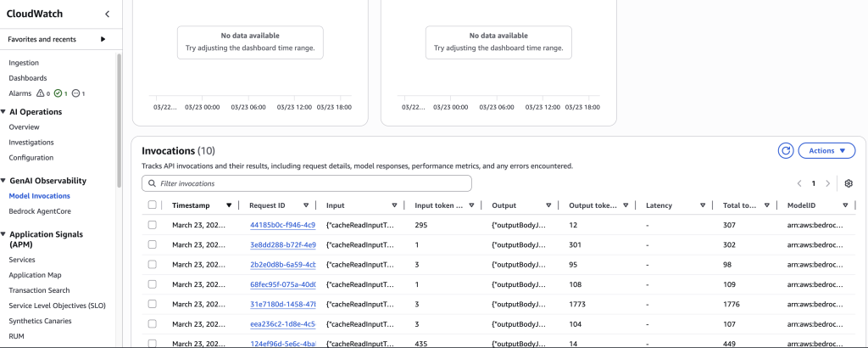Viewport: 868px width, 348px height.
Task: Open Bedrock AgentCore in sidebar
Action: (x=39, y=211)
